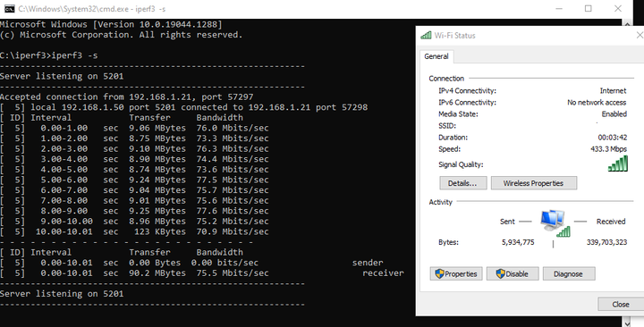Click the shield icon on Disable button

tap(500, 273)
